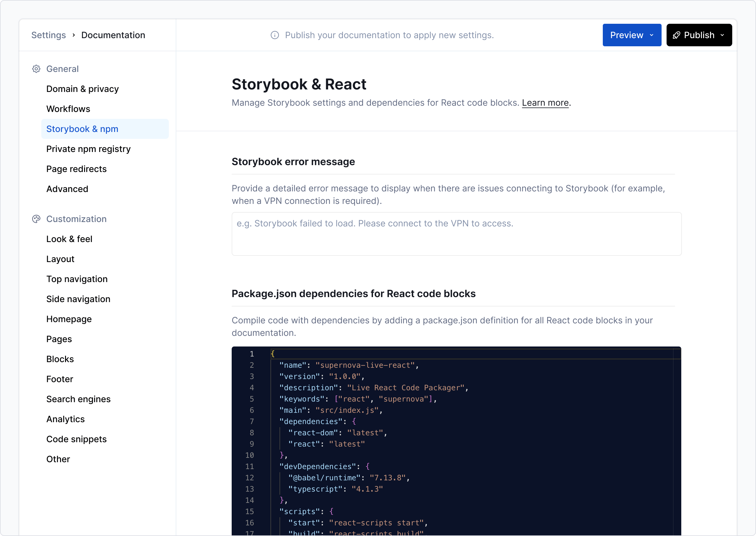Open the Publish dropdown arrow
This screenshot has width=756, height=536.
pyautogui.click(x=722, y=35)
